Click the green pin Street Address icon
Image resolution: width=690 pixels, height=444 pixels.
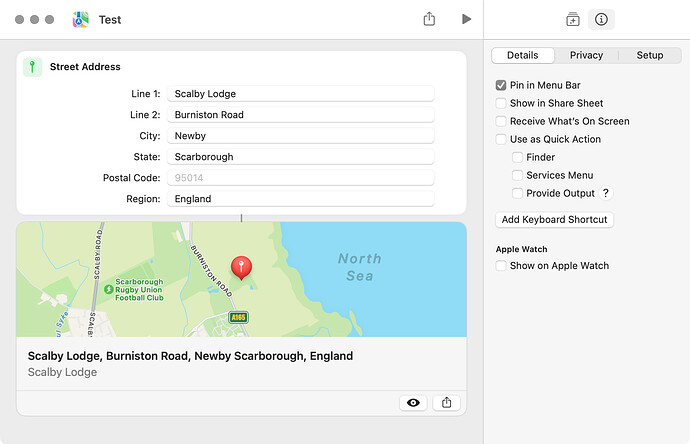tap(32, 67)
